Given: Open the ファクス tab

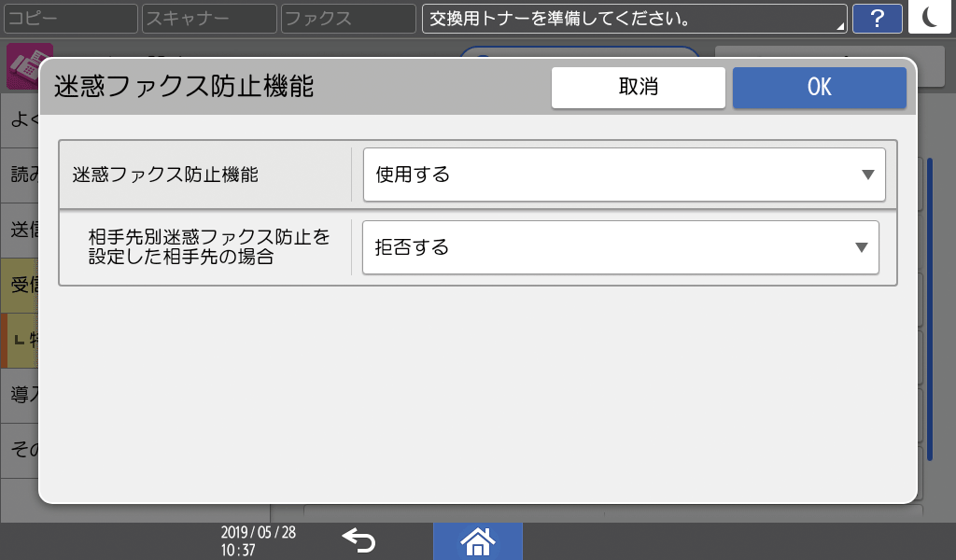Looking at the screenshot, I should [345, 18].
